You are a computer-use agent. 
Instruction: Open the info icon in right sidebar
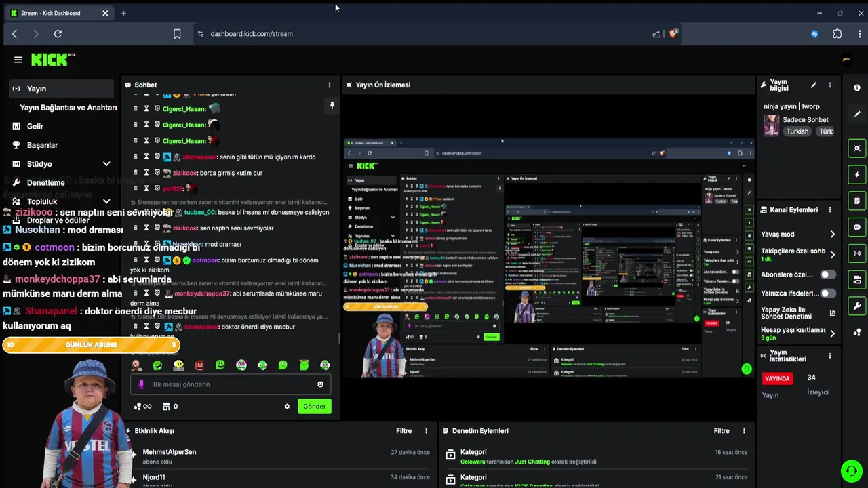pyautogui.click(x=857, y=88)
